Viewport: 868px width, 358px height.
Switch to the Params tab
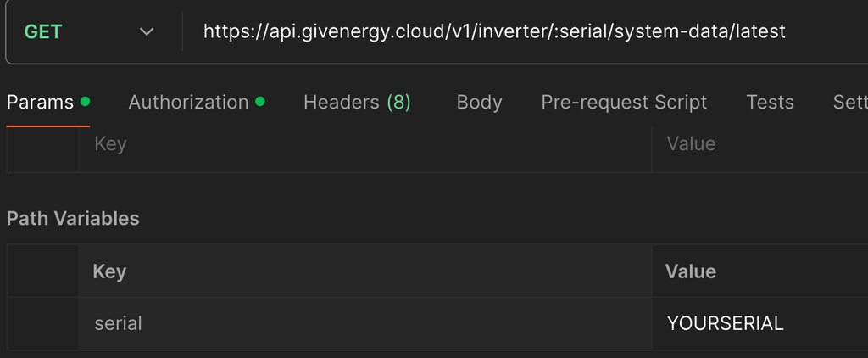tap(40, 103)
